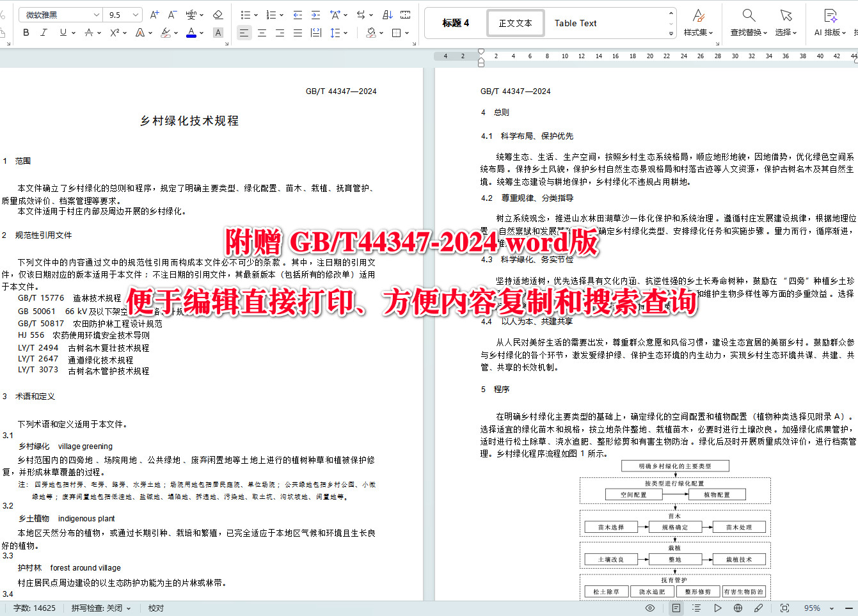Toggle center text alignment
This screenshot has width=858, height=616.
pyautogui.click(x=262, y=33)
